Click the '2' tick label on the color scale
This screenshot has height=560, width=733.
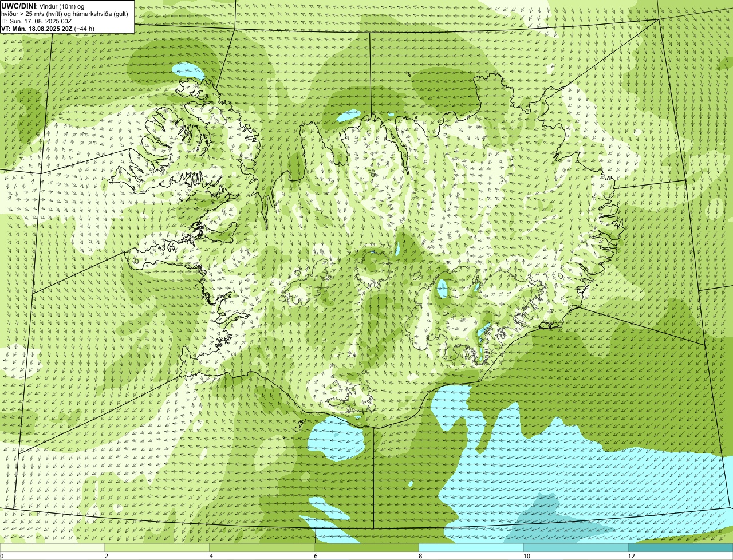[x=106, y=556]
